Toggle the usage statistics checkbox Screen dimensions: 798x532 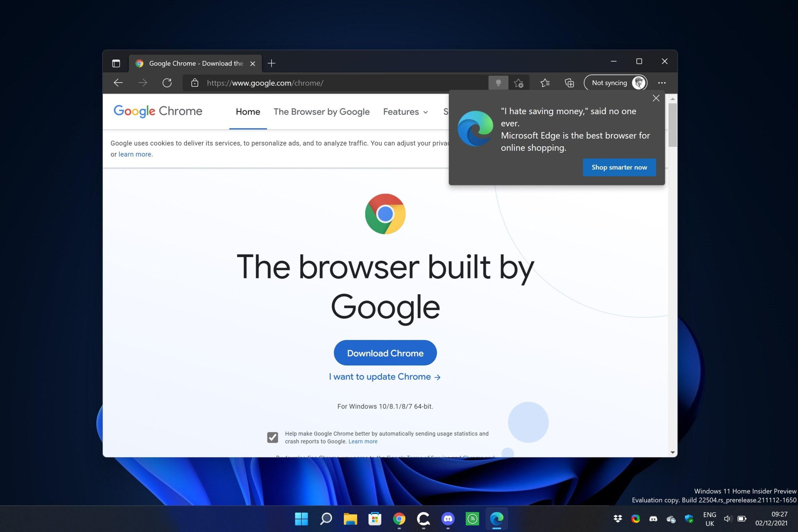point(272,437)
